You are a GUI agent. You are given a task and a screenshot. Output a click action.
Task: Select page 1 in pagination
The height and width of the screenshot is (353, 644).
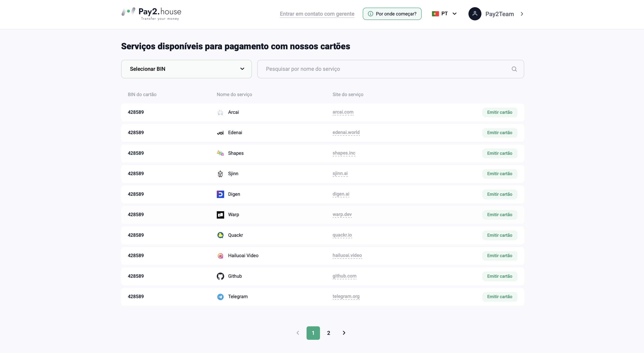(x=313, y=333)
